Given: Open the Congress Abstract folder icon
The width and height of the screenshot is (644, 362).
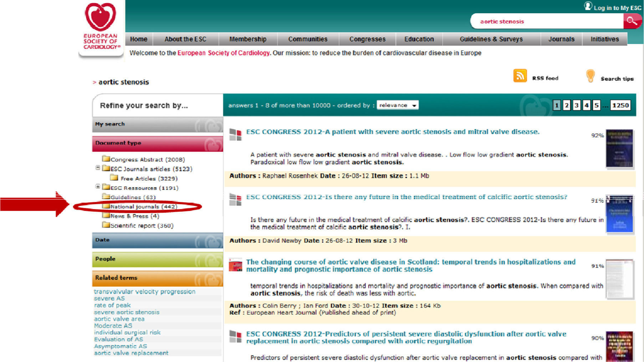Looking at the screenshot, I should click(106, 158).
